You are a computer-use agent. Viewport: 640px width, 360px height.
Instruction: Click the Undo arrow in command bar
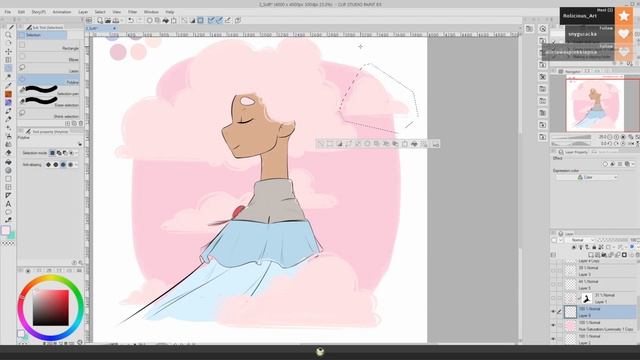point(131,20)
